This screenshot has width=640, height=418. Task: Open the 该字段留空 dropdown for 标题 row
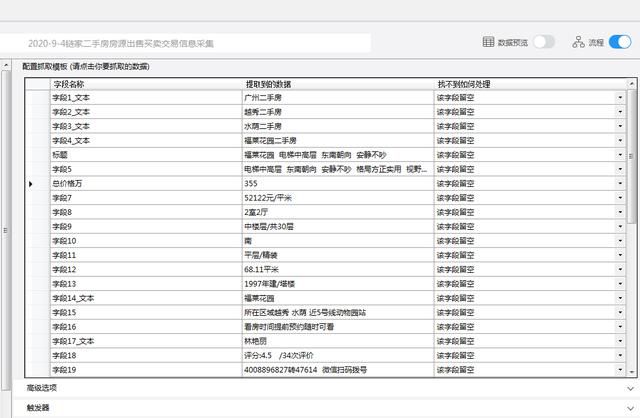620,155
